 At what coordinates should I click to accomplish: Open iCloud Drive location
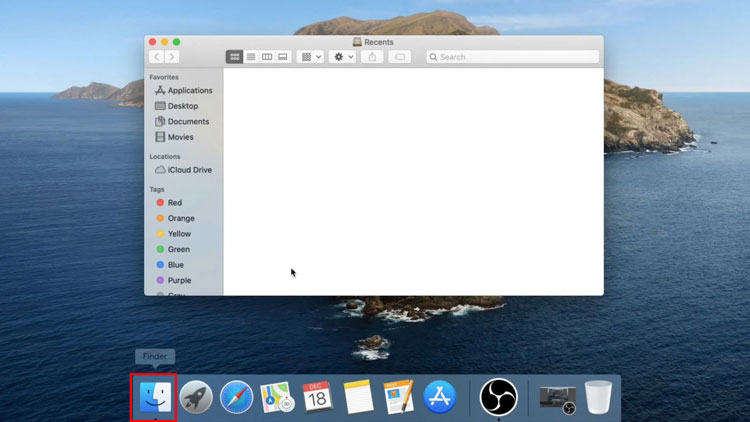tap(184, 170)
